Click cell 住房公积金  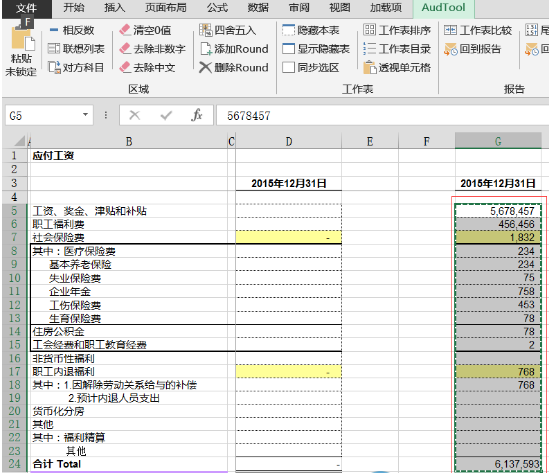click(128, 332)
